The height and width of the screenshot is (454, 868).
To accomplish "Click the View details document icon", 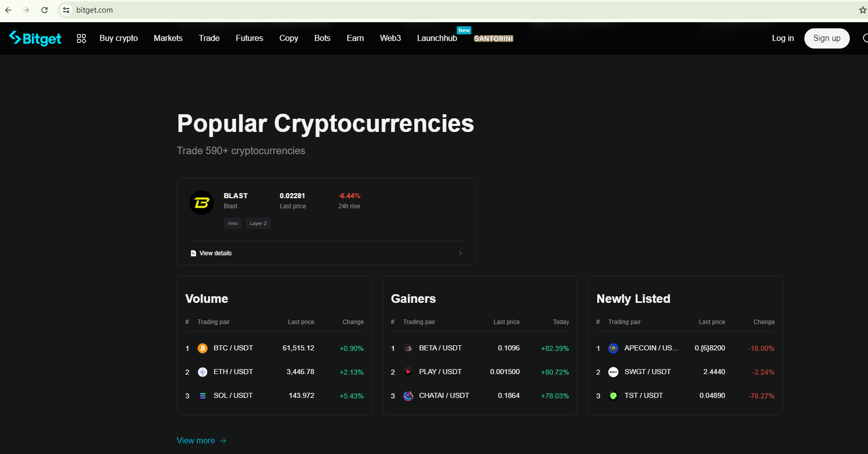I will [193, 253].
